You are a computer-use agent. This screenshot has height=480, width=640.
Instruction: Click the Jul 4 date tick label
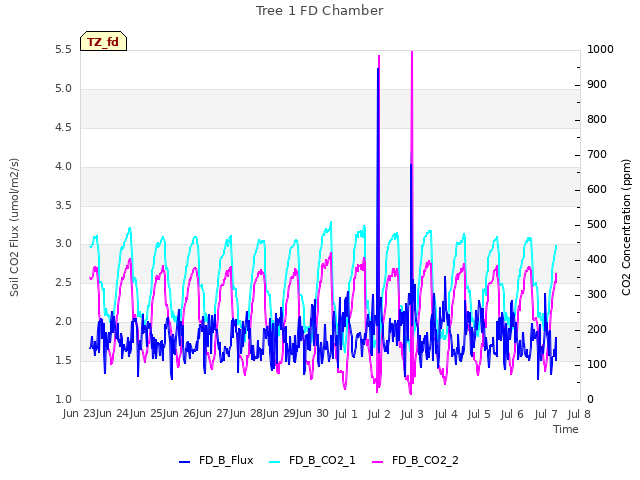point(446,414)
